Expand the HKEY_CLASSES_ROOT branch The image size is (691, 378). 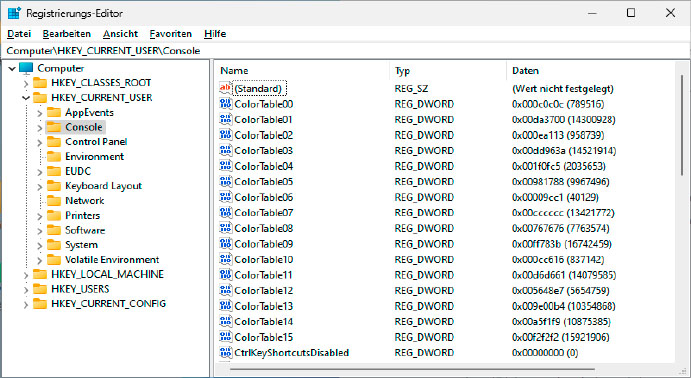pos(26,83)
